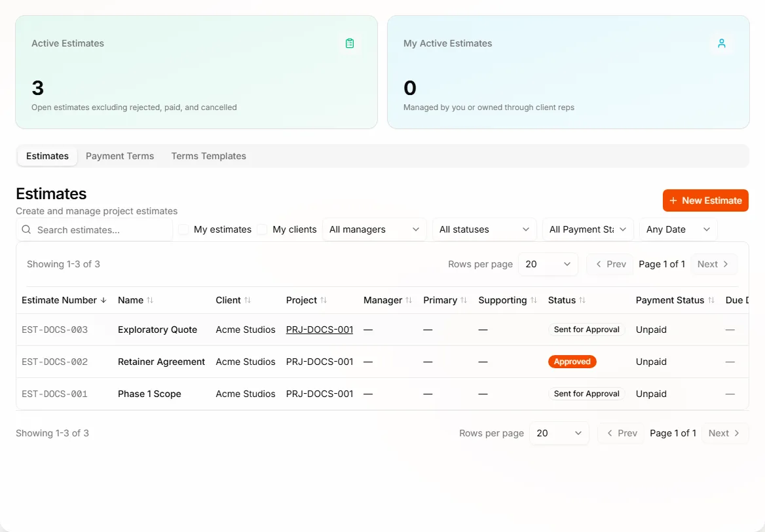The width and height of the screenshot is (765, 532).
Task: Enable the My clients checkbox
Action: tap(263, 229)
